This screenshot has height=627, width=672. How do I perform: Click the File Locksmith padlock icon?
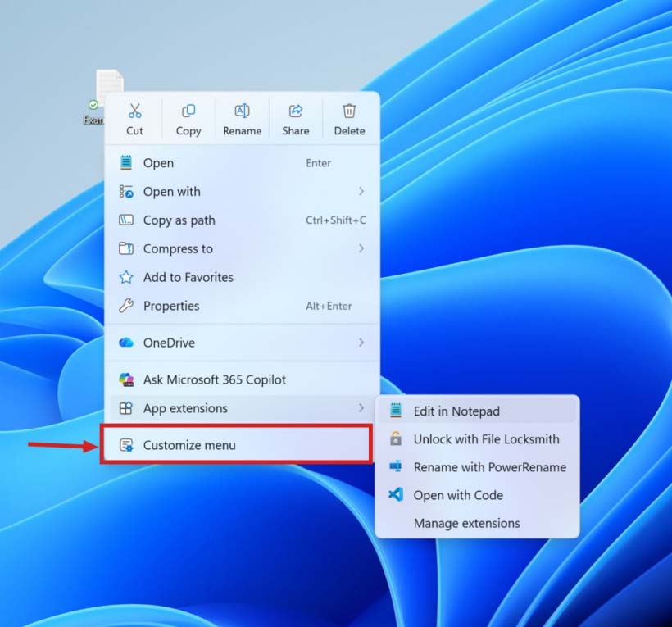(396, 438)
